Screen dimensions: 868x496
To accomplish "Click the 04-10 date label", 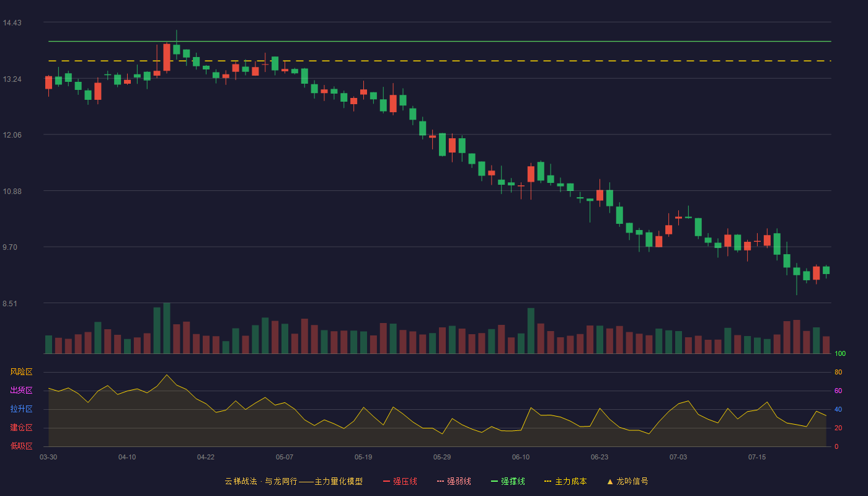I will 127,457.
